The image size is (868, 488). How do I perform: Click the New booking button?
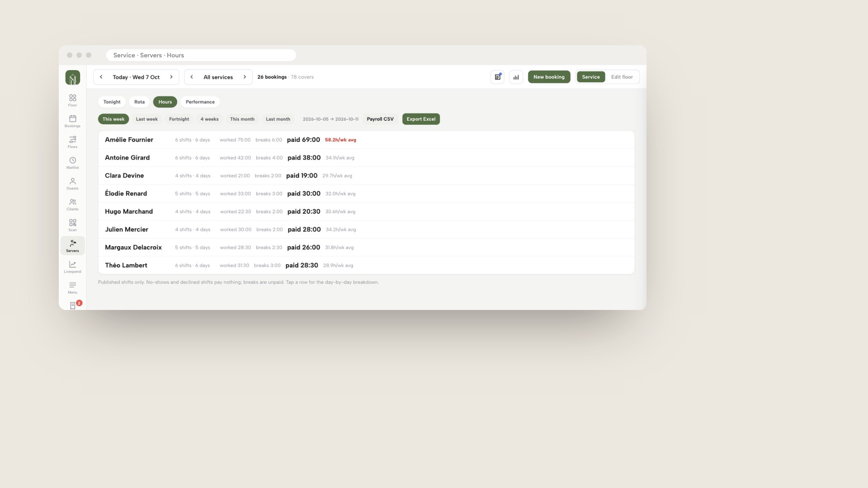pos(549,77)
